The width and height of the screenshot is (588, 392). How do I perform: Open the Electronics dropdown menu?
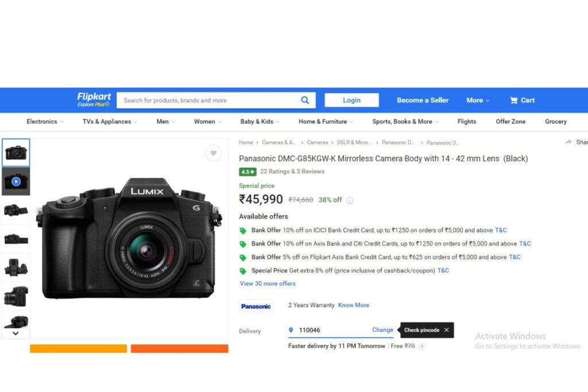tap(45, 122)
